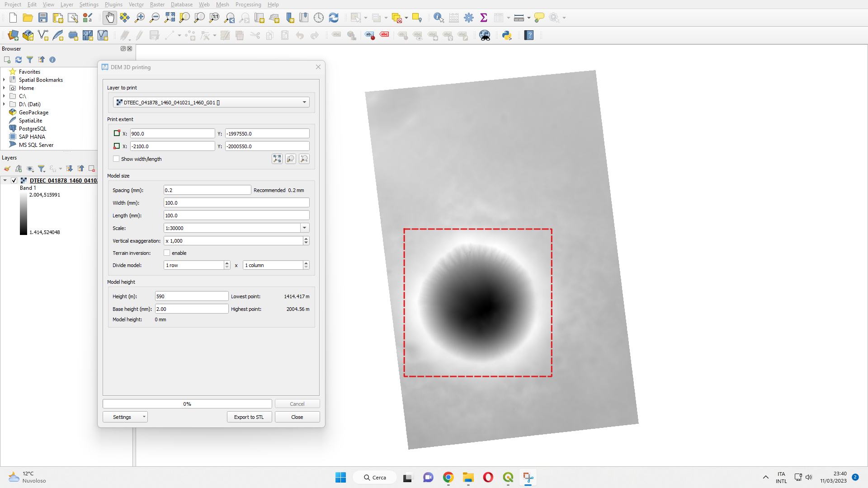Select GeoPackage in Browser tree

coord(33,112)
